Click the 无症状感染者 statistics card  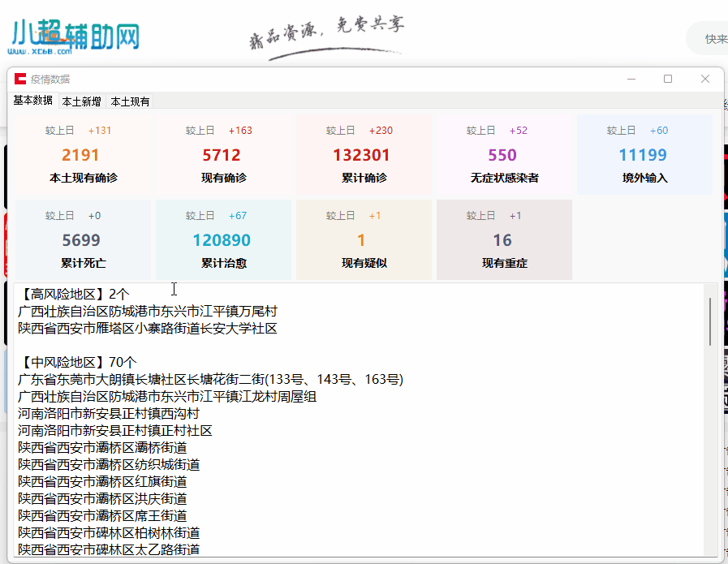pos(503,154)
